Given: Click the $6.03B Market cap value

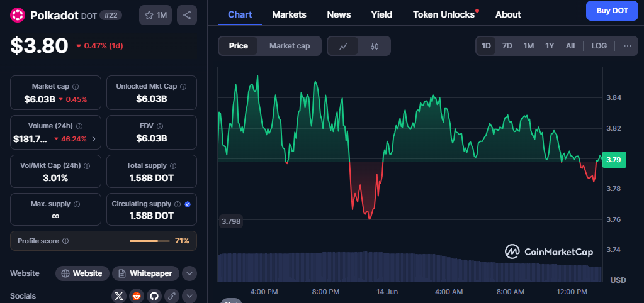Looking at the screenshot, I should [x=40, y=99].
